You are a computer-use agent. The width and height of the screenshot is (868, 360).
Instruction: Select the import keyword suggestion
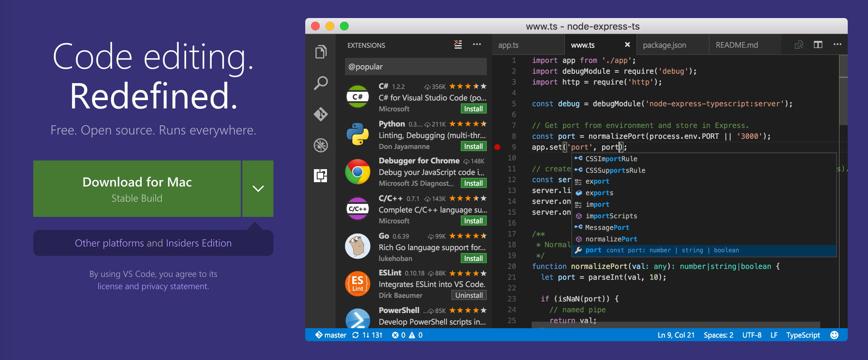point(704,205)
